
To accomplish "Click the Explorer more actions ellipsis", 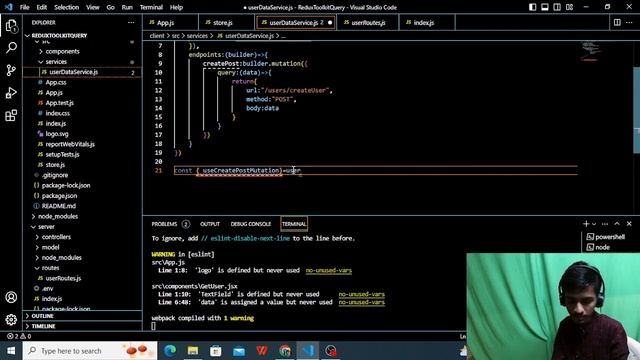I will (131, 22).
